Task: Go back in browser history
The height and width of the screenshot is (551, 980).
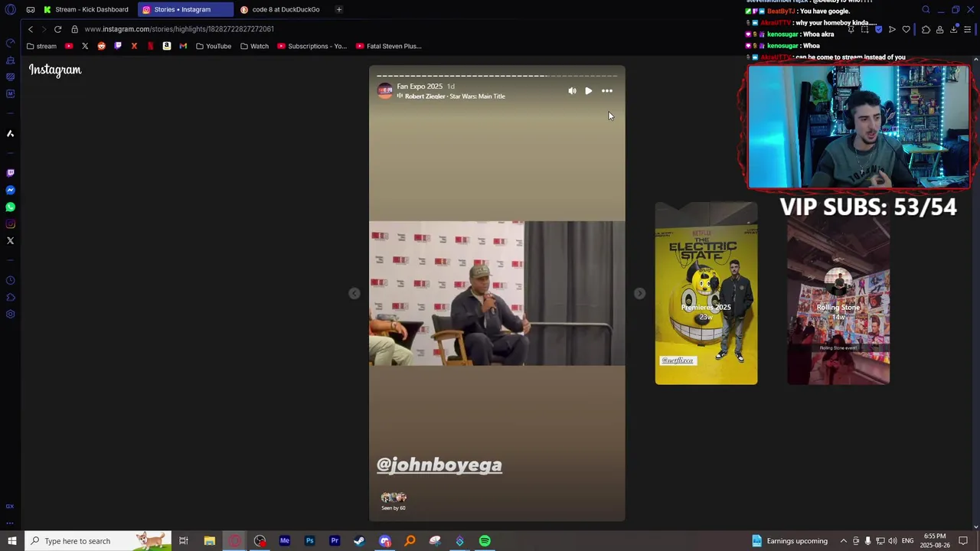Action: [x=31, y=29]
